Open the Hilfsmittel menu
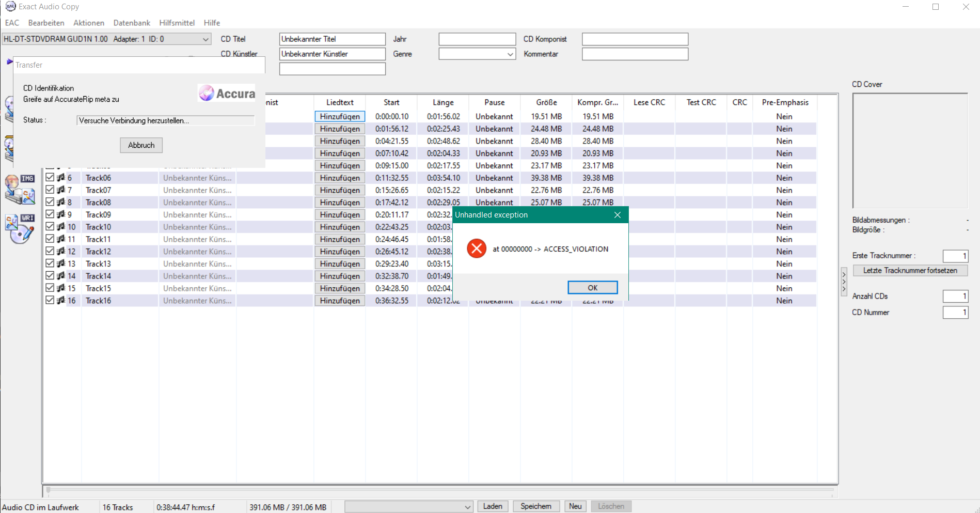Screen dimensions: 980x513 coord(177,23)
